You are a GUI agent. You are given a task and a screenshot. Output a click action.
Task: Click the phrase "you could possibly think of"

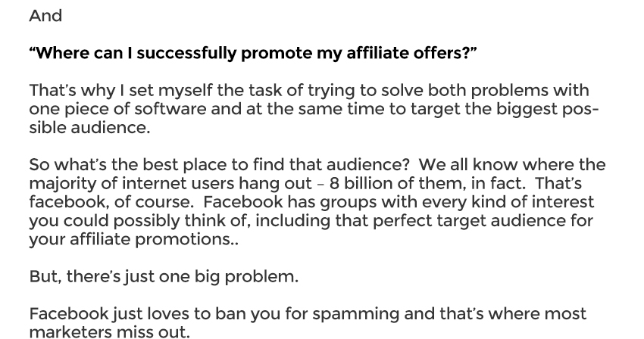[139, 221]
